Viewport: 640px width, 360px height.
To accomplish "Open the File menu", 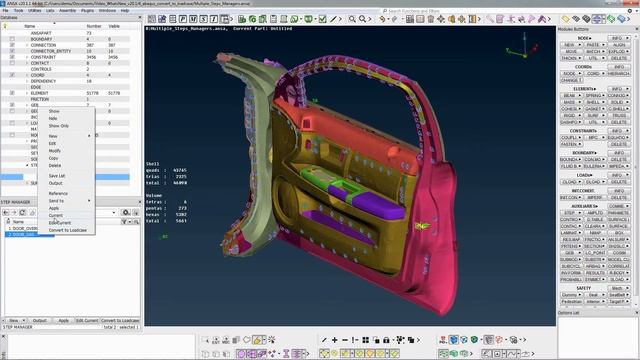I will click(x=5, y=11).
